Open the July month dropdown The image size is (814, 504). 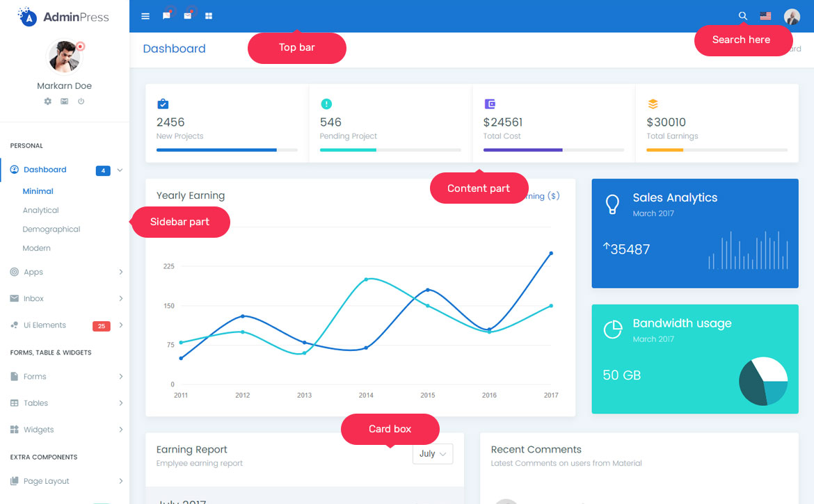coord(432,454)
